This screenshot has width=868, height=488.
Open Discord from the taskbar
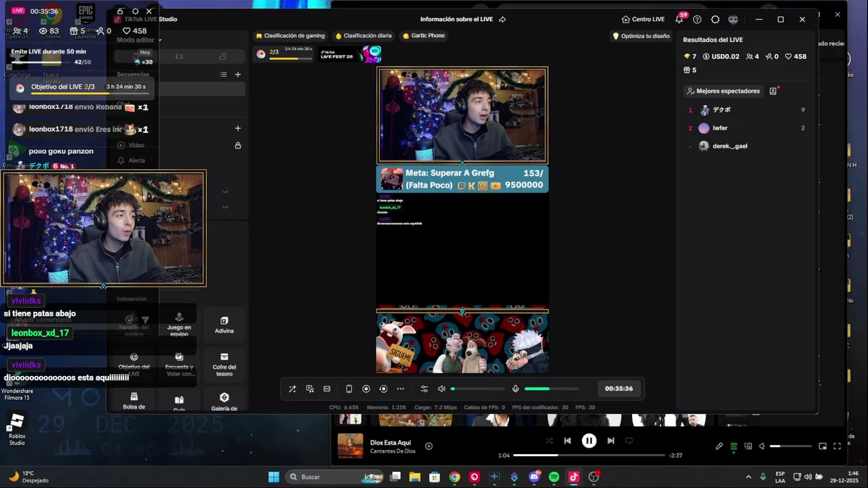[x=534, y=477]
